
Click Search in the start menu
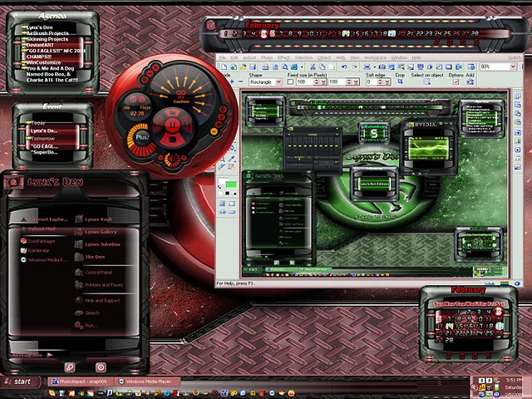(x=87, y=313)
